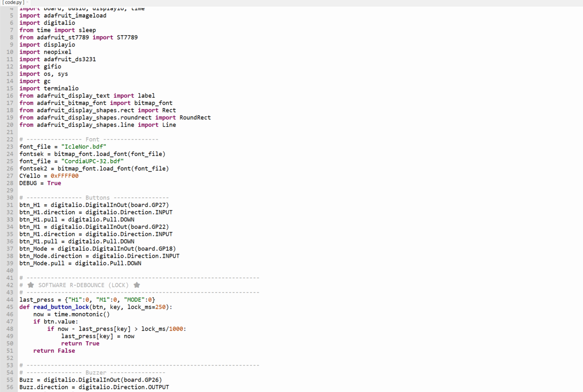Image resolution: width=583 pixels, height=392 pixels.
Task: Click line number 45 in the gutter
Action: (x=10, y=307)
